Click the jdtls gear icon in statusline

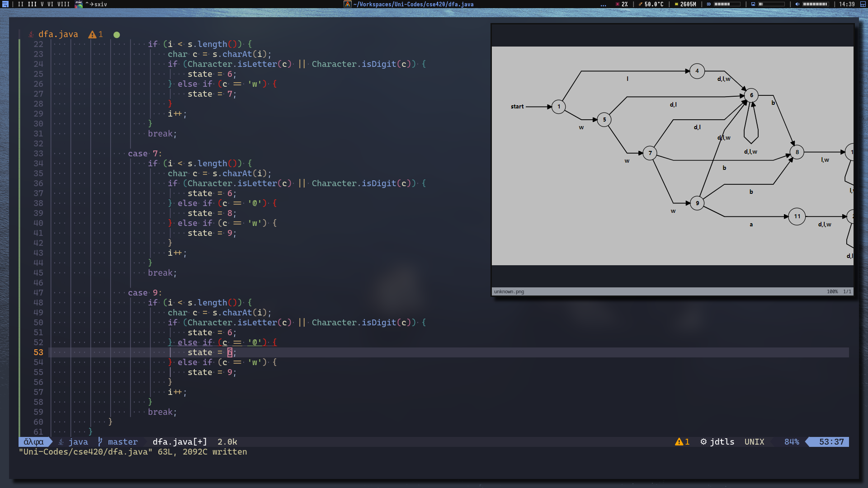703,442
